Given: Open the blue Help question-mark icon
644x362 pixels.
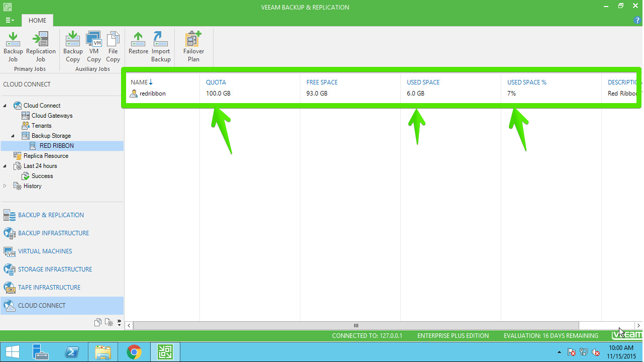Looking at the screenshot, I should click(638, 20).
